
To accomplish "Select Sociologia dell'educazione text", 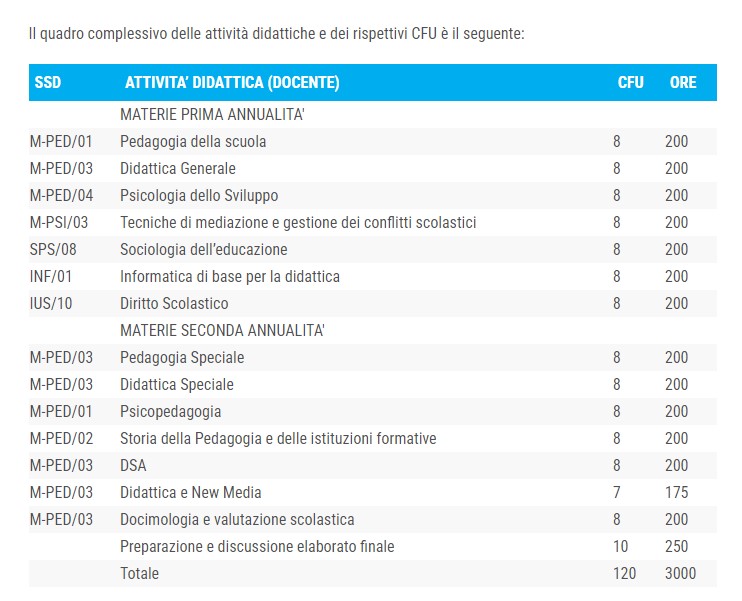I will (x=204, y=249).
